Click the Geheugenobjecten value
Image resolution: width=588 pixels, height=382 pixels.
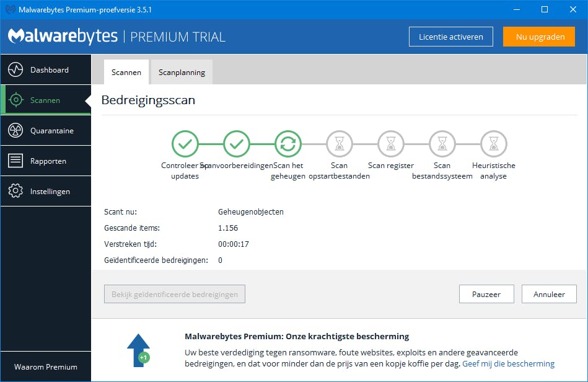pos(251,212)
